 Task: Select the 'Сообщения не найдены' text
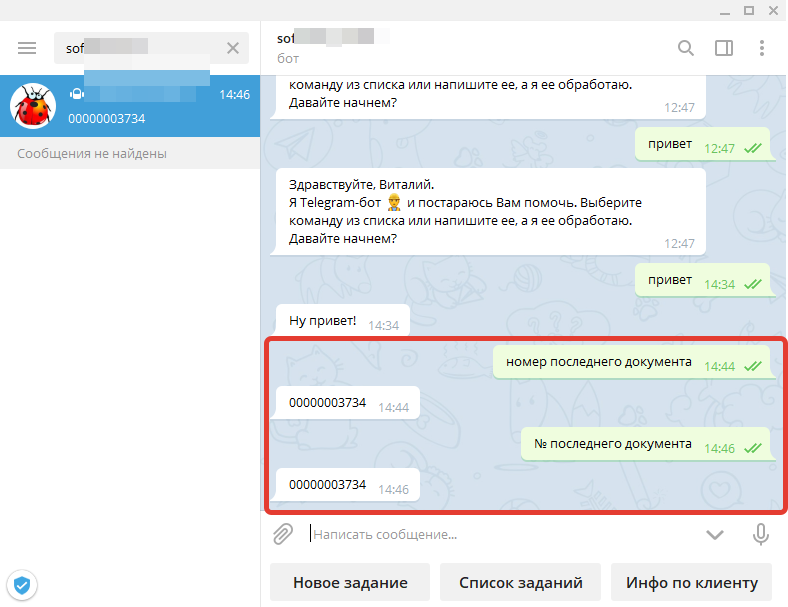92,154
